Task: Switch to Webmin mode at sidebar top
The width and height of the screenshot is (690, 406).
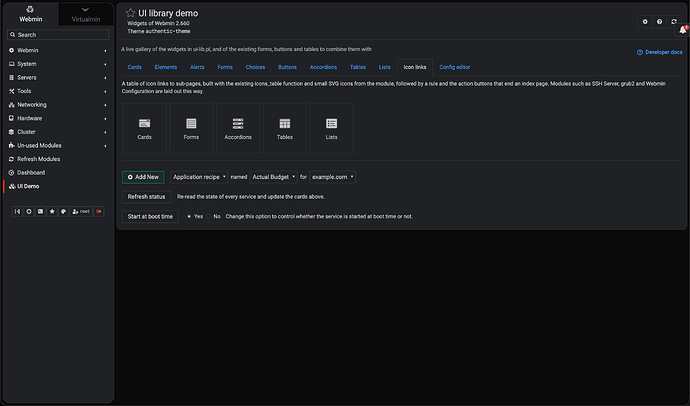Action: click(x=31, y=14)
